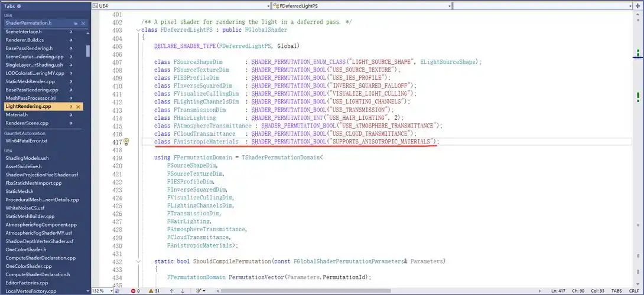
Task: Click the editor split-window button
Action: click(x=638, y=6)
